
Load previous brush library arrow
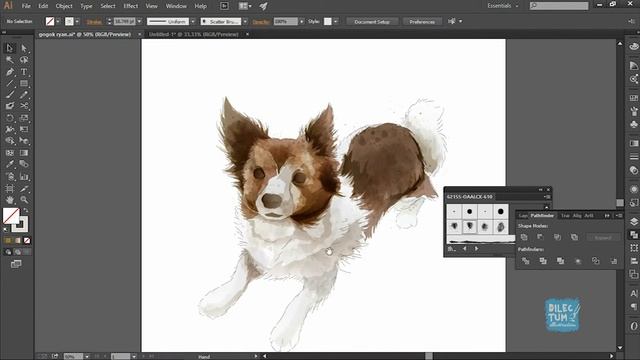[x=464, y=249]
